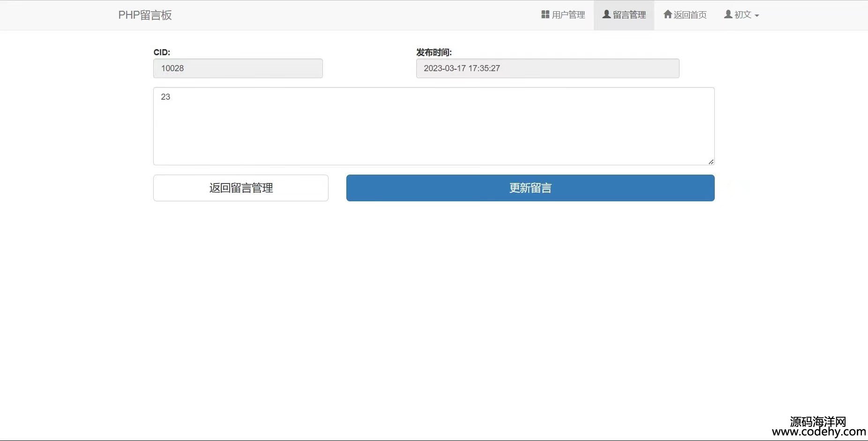Screen dimensions: 868x441
Task: Click the textarea resize grip handle
Action: [711, 162]
